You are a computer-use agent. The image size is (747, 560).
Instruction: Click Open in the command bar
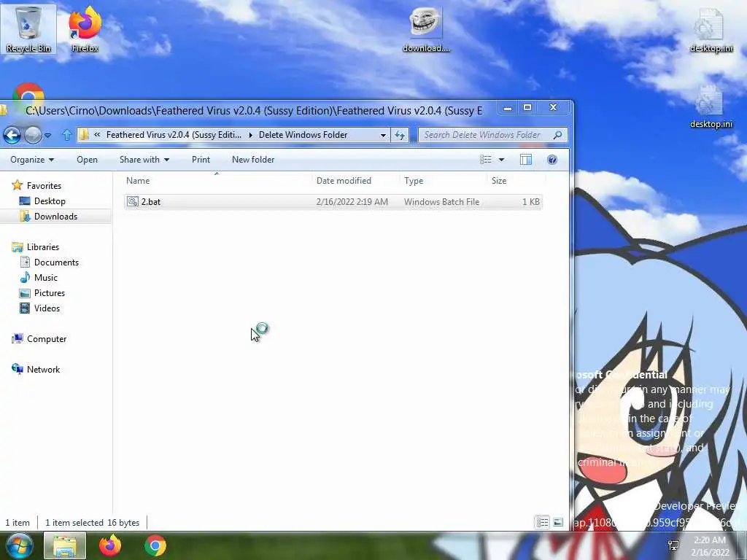click(88, 160)
